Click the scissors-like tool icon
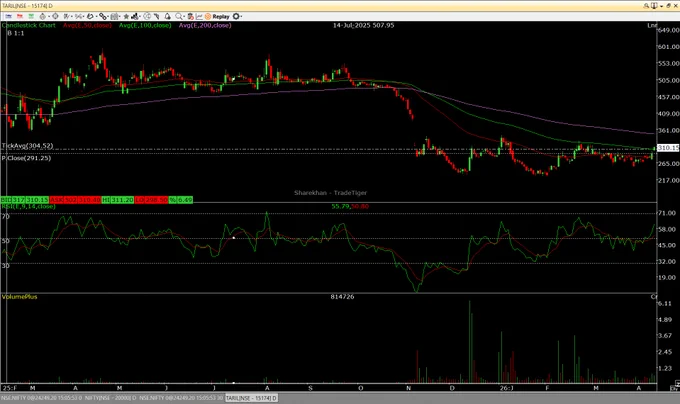 pos(78,16)
